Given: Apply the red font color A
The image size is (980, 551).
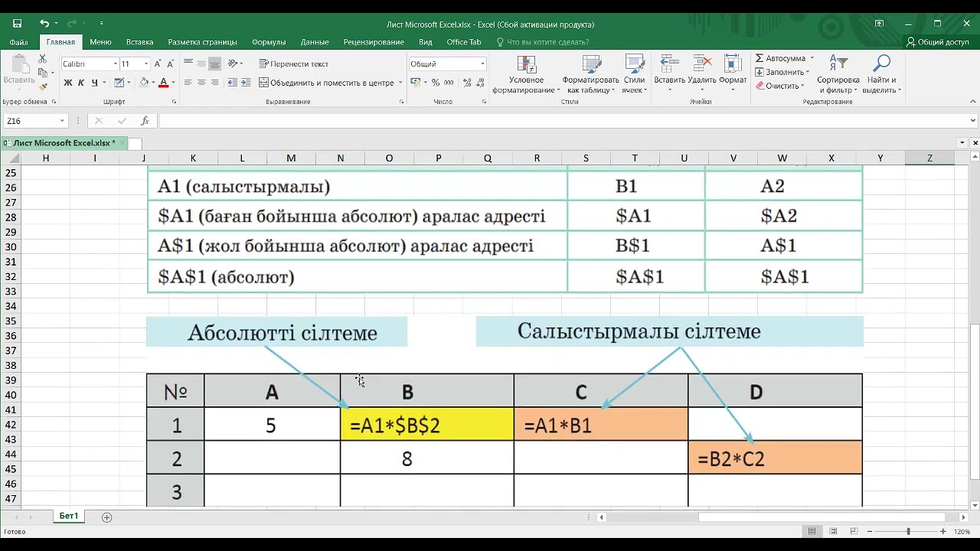Looking at the screenshot, I should pyautogui.click(x=163, y=83).
